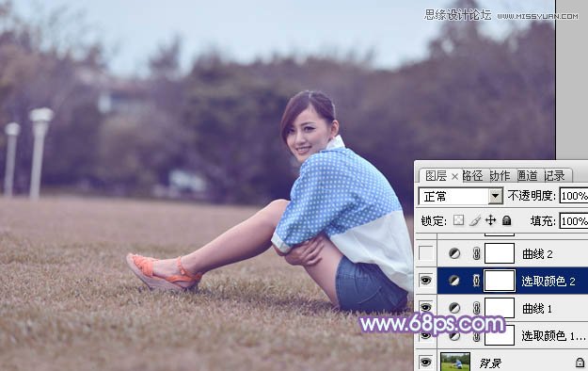The width and height of the screenshot is (588, 371).
Task: Select the 选取颜色 2 layer mask thumbnail
Action: point(500,281)
